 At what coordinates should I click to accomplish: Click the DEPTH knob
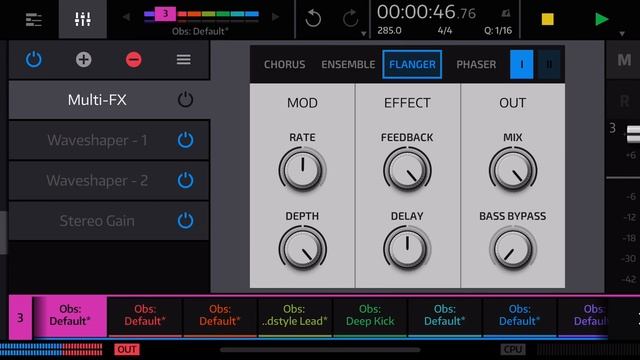pos(302,249)
